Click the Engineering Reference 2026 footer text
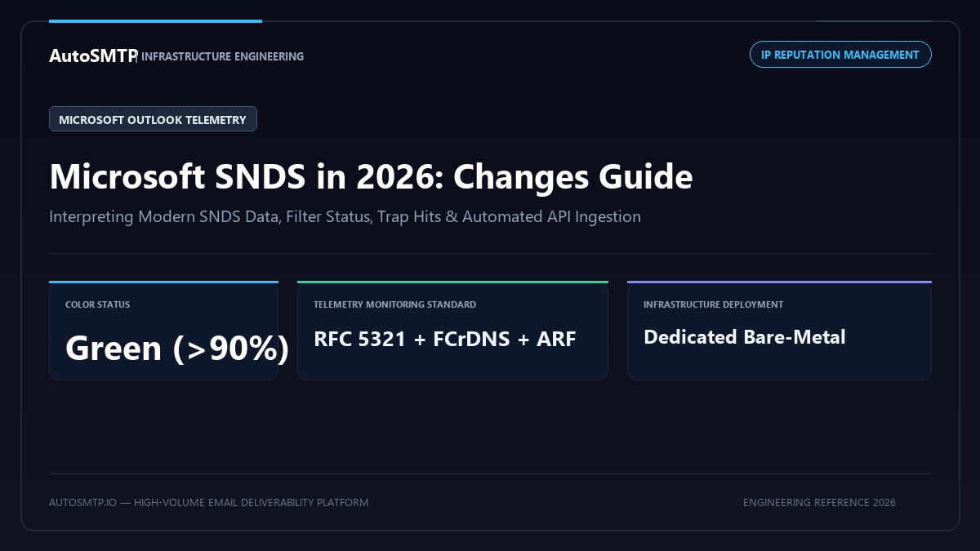The image size is (980, 551). tap(819, 503)
